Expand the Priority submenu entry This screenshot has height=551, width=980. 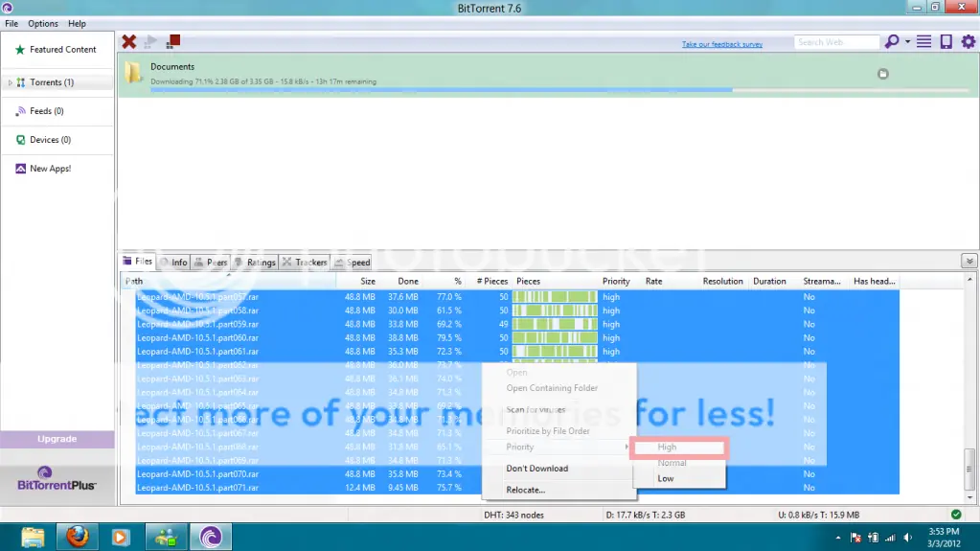point(558,448)
